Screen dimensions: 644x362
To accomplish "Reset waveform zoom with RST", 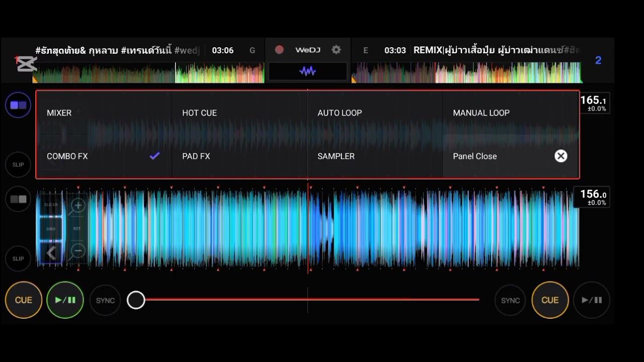I will click(x=77, y=228).
